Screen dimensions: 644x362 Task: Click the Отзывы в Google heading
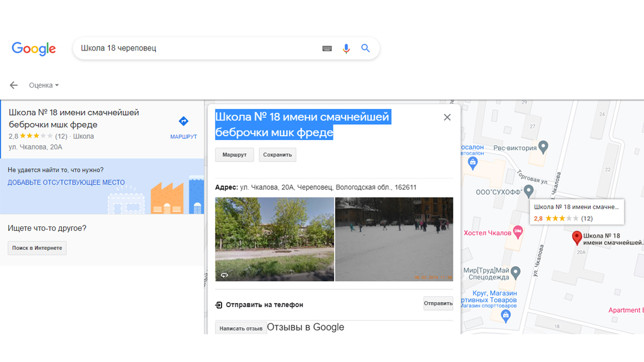click(305, 327)
